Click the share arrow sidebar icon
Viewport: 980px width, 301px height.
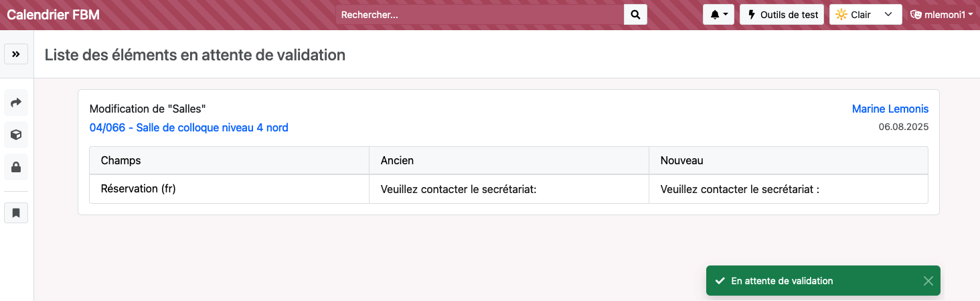tap(16, 103)
